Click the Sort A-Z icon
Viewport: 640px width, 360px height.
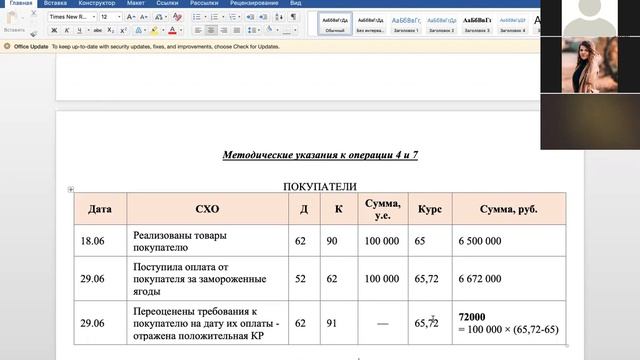[279, 17]
